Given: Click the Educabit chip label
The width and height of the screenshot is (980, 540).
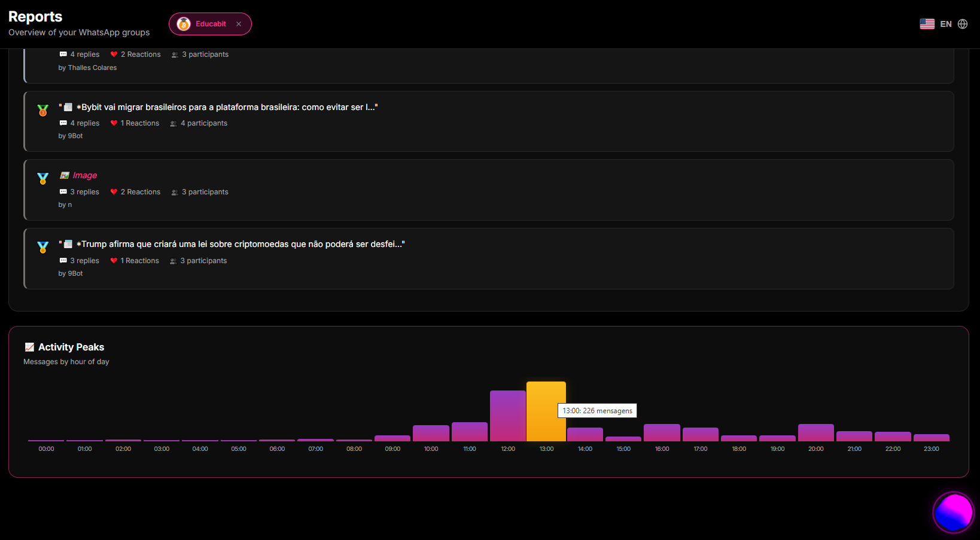Looking at the screenshot, I should click(211, 24).
